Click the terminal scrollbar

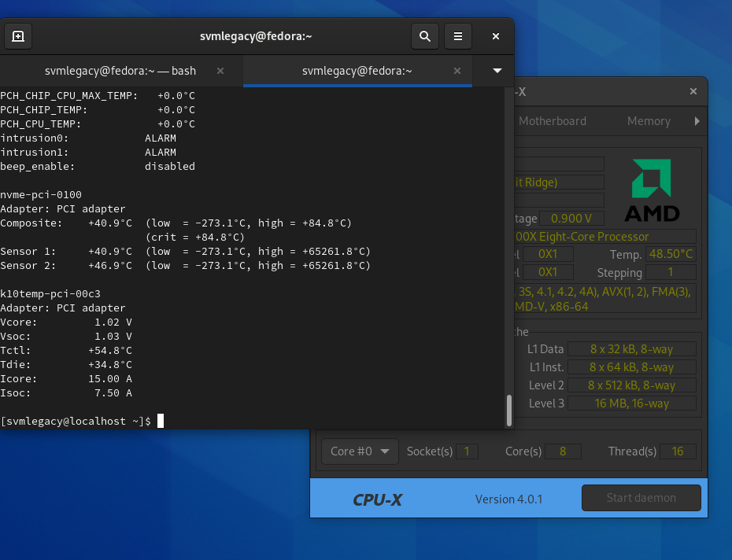pos(508,411)
